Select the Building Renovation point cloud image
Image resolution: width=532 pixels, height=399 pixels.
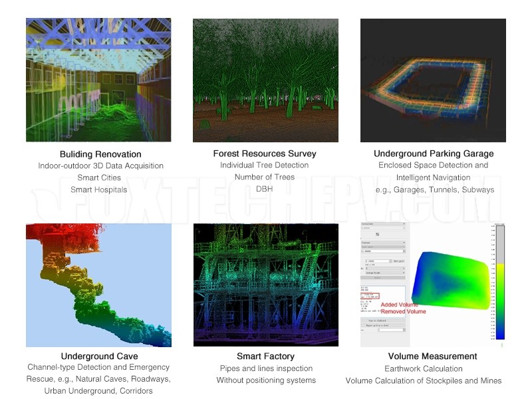click(98, 80)
